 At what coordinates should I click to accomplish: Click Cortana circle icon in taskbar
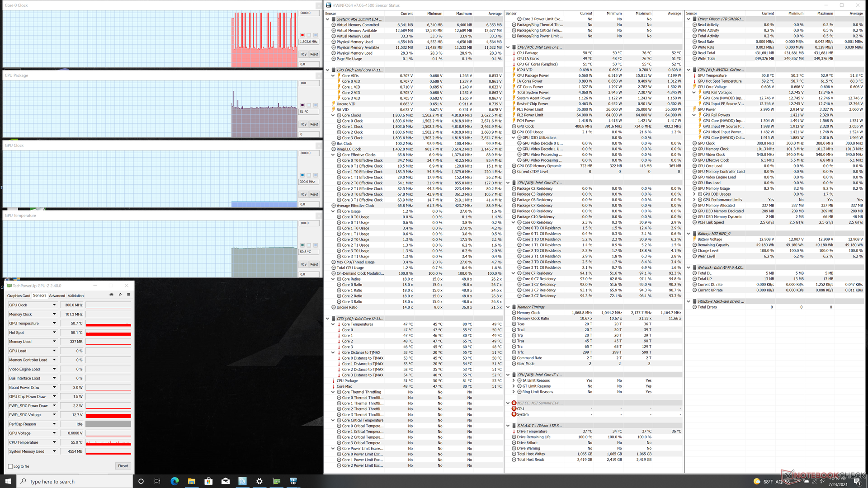pyautogui.click(x=141, y=481)
